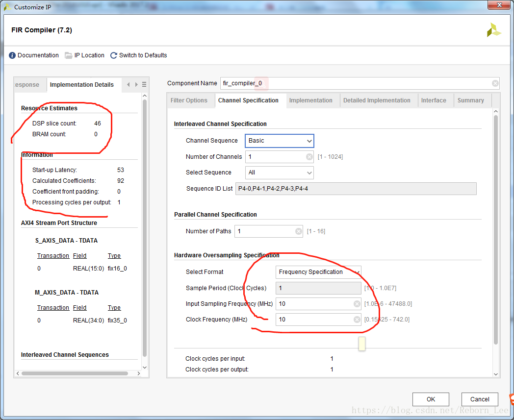514x420 pixels.
Task: Clear the Number of Channels value
Action: 309,157
